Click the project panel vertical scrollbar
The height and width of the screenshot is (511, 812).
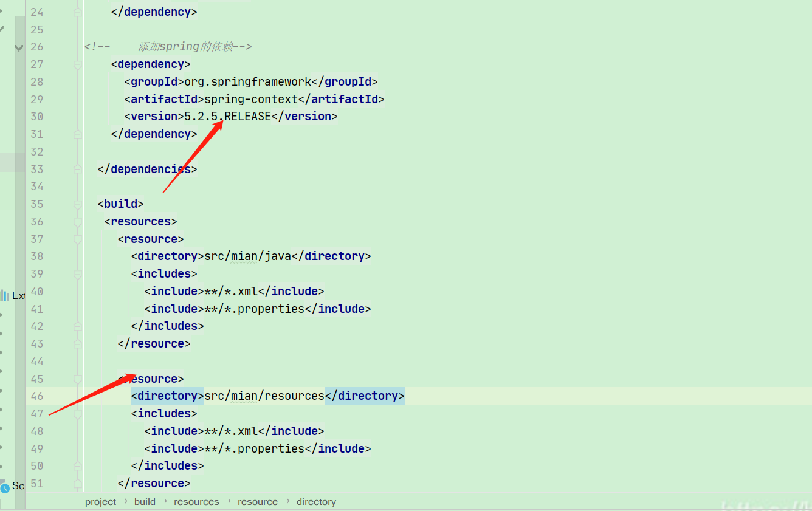click(20, 261)
